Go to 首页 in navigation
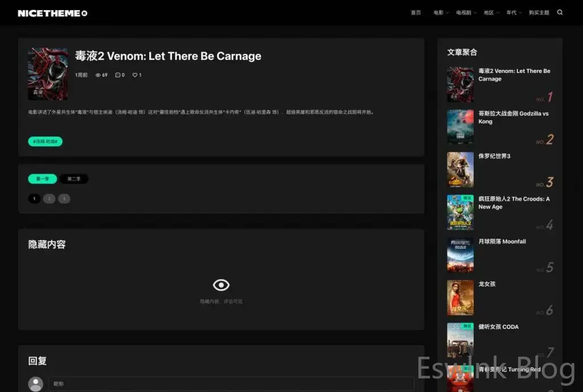The width and height of the screenshot is (583, 392). tap(416, 13)
